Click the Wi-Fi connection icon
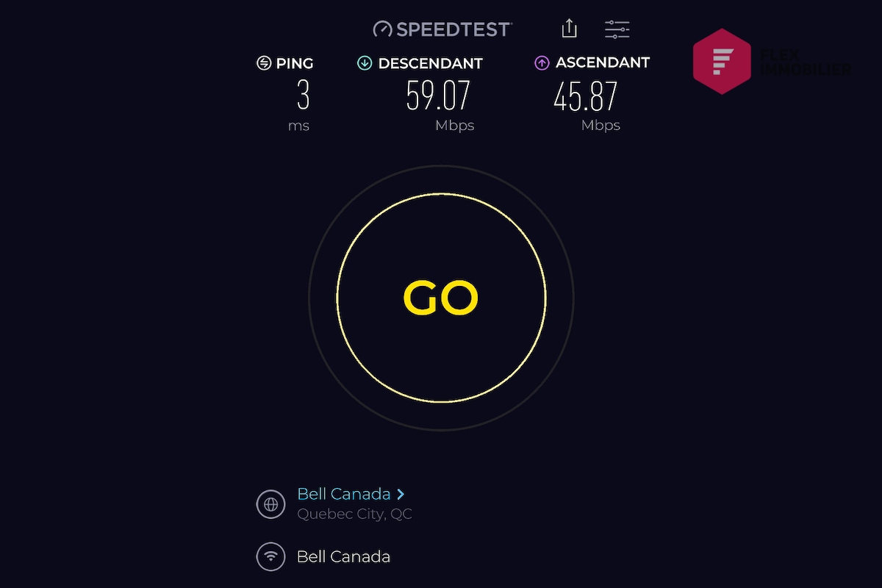 coord(270,556)
